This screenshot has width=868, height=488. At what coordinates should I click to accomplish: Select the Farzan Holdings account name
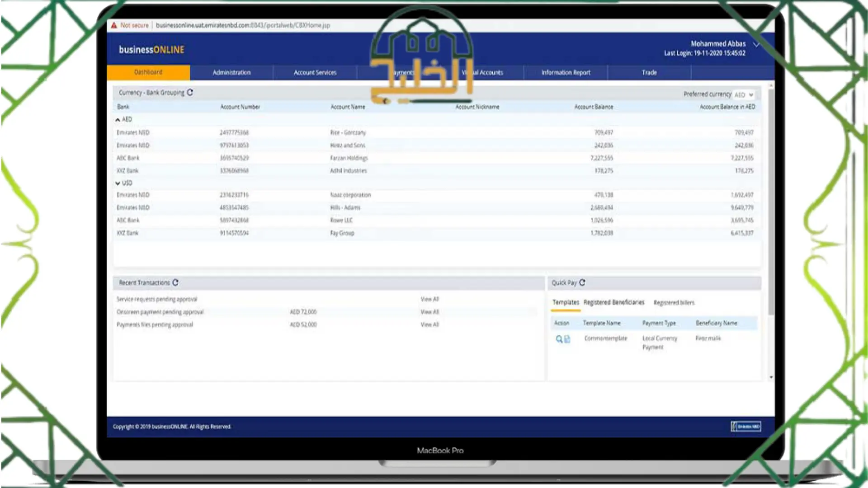349,158
